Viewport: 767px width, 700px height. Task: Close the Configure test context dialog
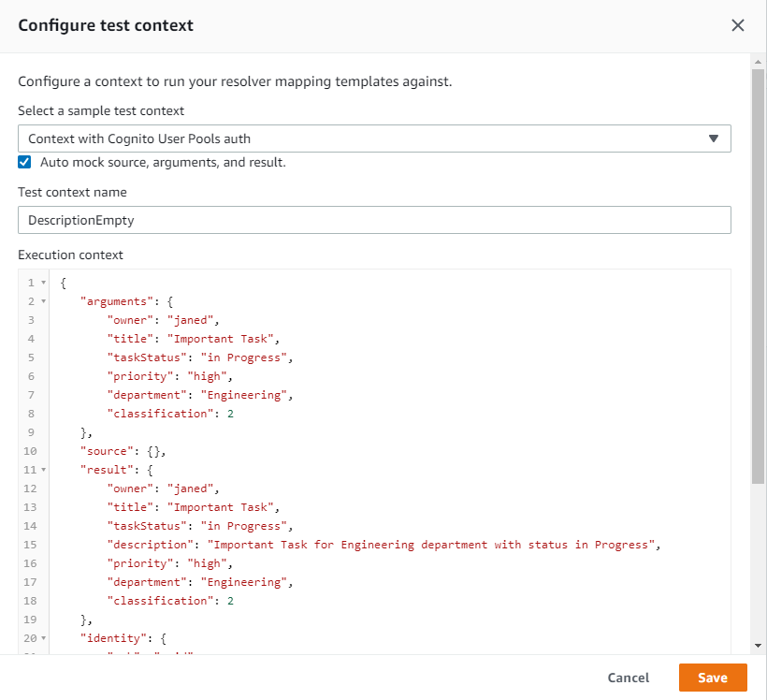click(738, 25)
